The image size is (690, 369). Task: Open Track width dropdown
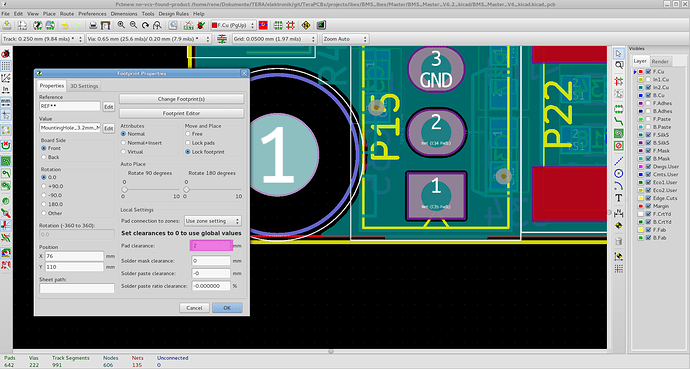42,39
